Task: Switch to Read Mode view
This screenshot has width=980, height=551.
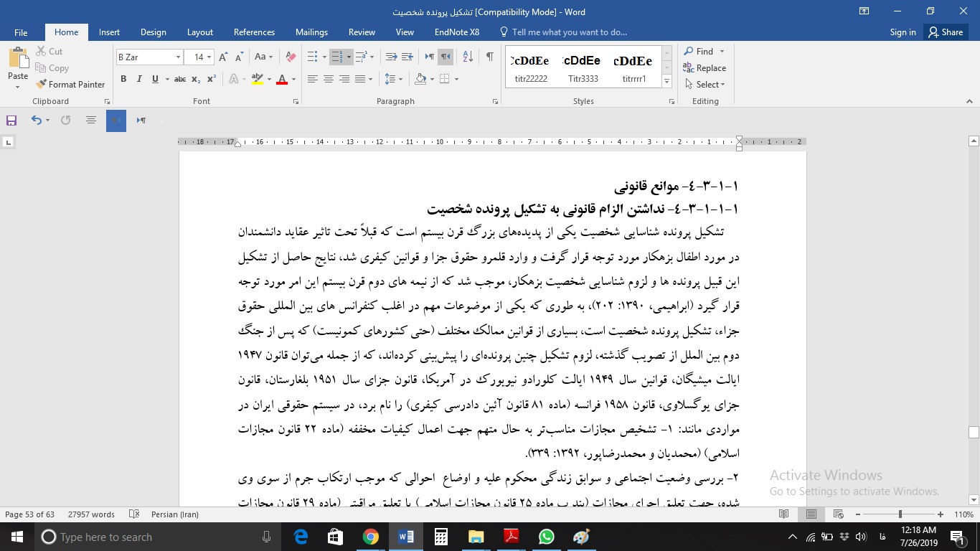Action: point(783,514)
